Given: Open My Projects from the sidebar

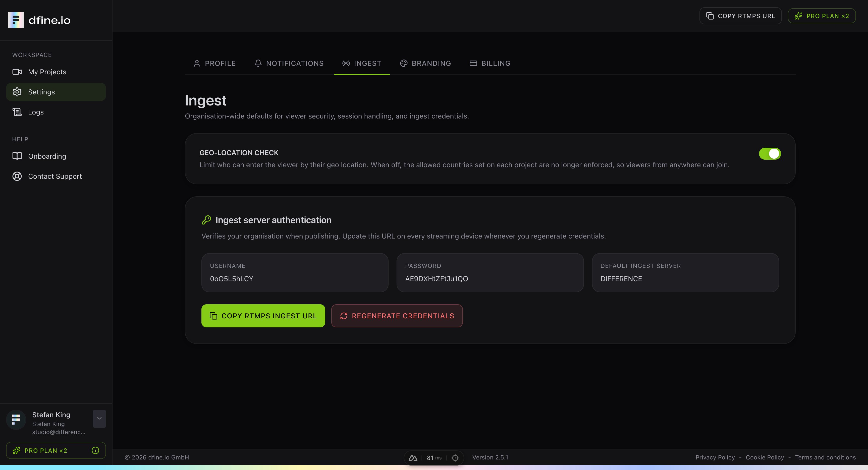Looking at the screenshot, I should (x=56, y=72).
